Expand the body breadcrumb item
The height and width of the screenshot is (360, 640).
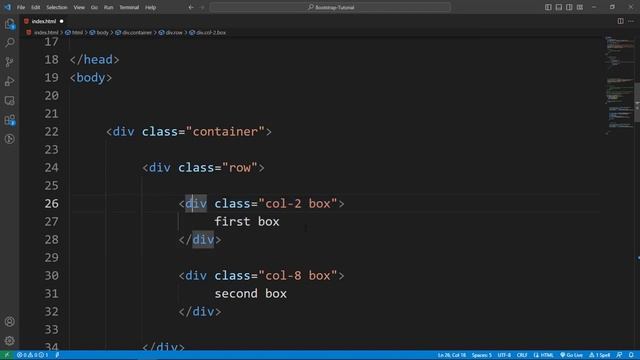[x=99, y=33]
